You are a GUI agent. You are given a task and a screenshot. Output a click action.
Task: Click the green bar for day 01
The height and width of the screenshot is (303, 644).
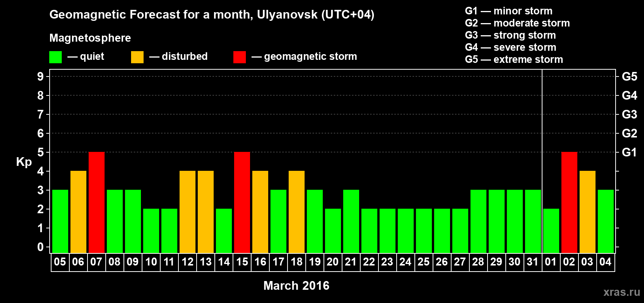(x=551, y=231)
